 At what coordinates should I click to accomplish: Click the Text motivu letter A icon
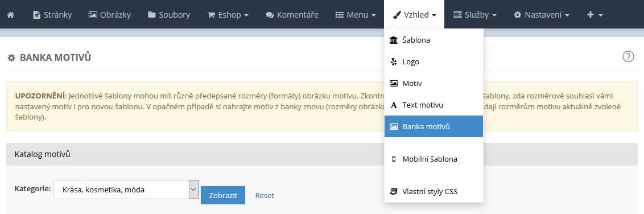tap(394, 105)
